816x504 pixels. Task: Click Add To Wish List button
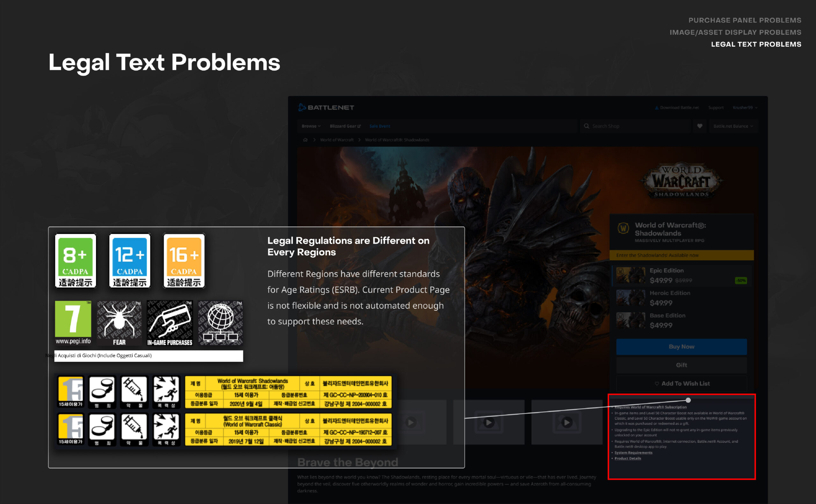[681, 384]
